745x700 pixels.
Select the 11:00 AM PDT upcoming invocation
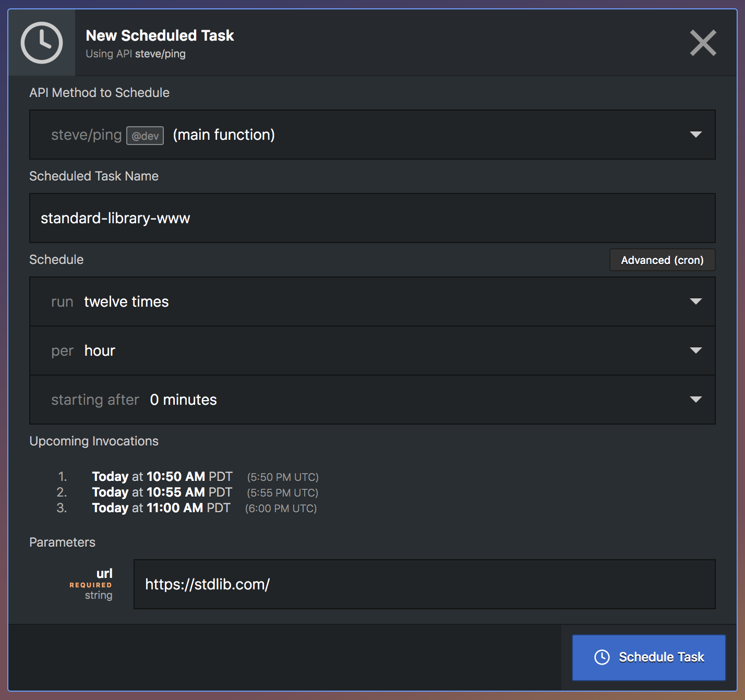pyautogui.click(x=161, y=508)
